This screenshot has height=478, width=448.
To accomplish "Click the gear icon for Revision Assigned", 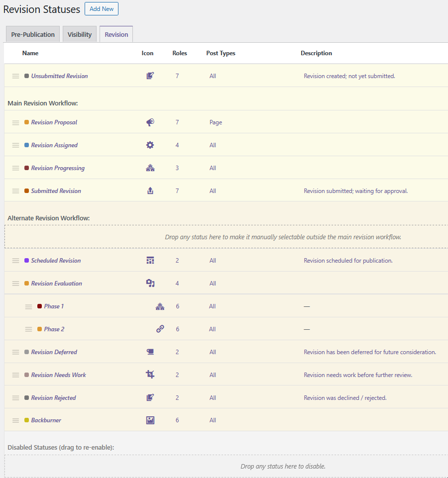I will (x=150, y=145).
